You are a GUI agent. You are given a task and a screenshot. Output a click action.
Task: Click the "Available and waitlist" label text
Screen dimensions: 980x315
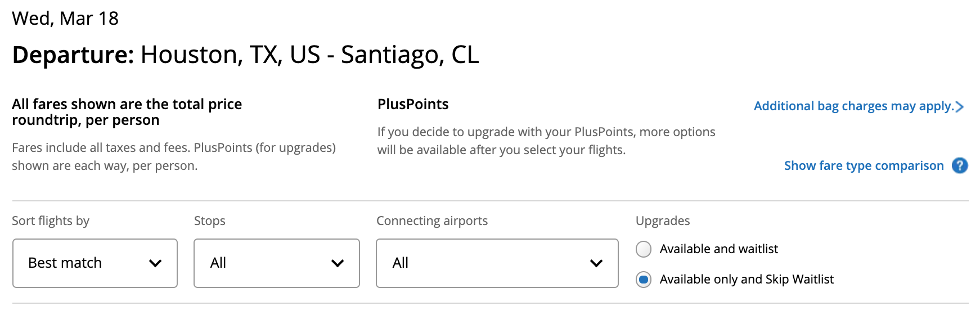click(718, 249)
